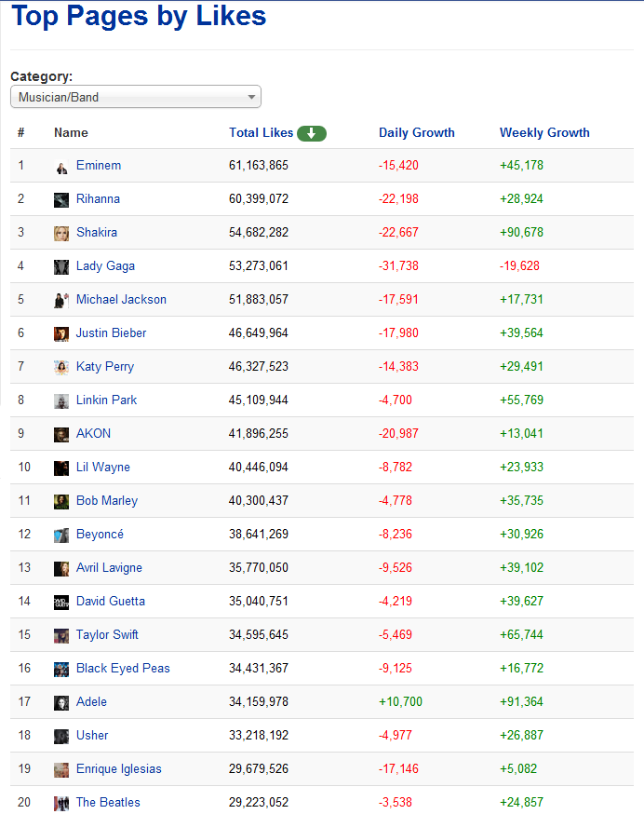Image resolution: width=644 pixels, height=814 pixels.
Task: Select The Beatles' total likes 29,223,052
Action: [x=259, y=802]
